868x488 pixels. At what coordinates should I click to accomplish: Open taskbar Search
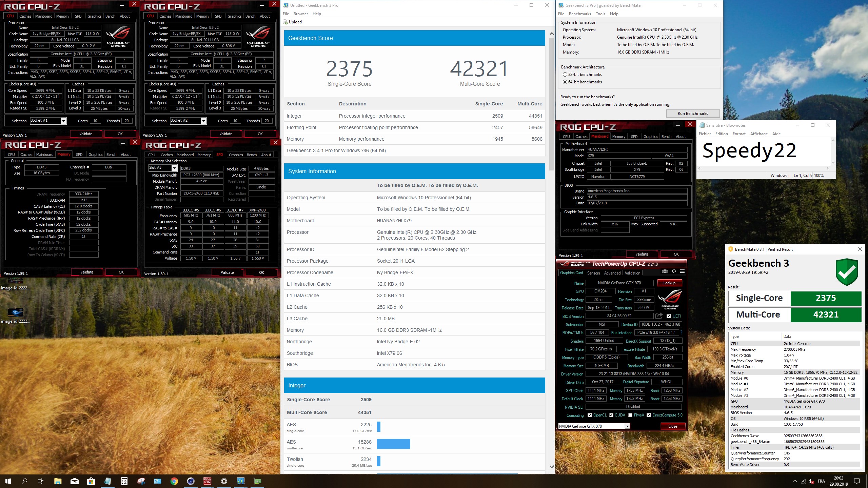pos(24,481)
